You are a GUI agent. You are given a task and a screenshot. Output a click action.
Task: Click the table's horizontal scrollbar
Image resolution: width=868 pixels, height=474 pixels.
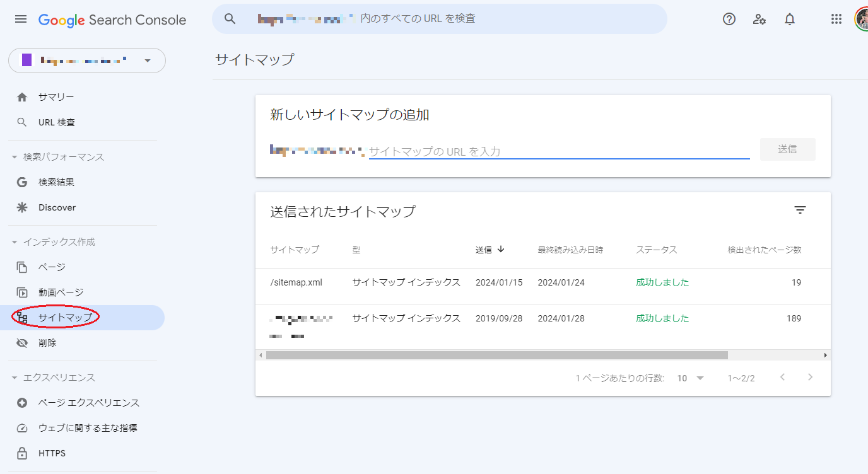pyautogui.click(x=495, y=354)
